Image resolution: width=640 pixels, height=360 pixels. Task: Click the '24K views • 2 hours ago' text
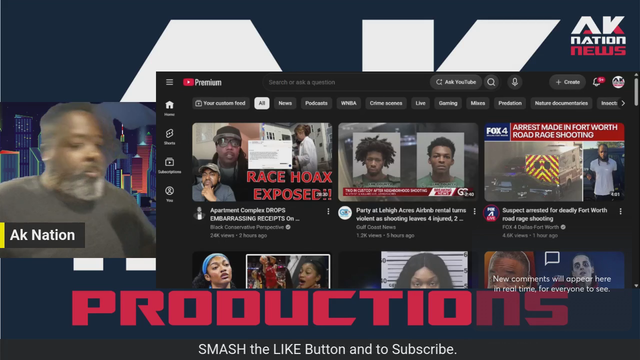click(238, 236)
